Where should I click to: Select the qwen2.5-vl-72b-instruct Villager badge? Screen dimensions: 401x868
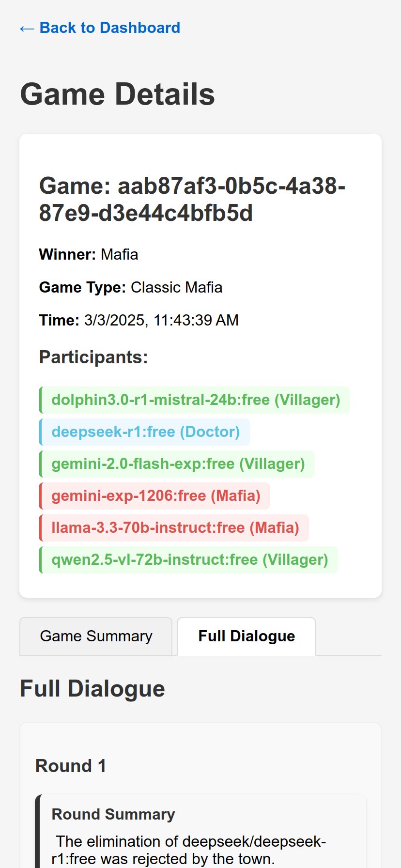click(189, 559)
